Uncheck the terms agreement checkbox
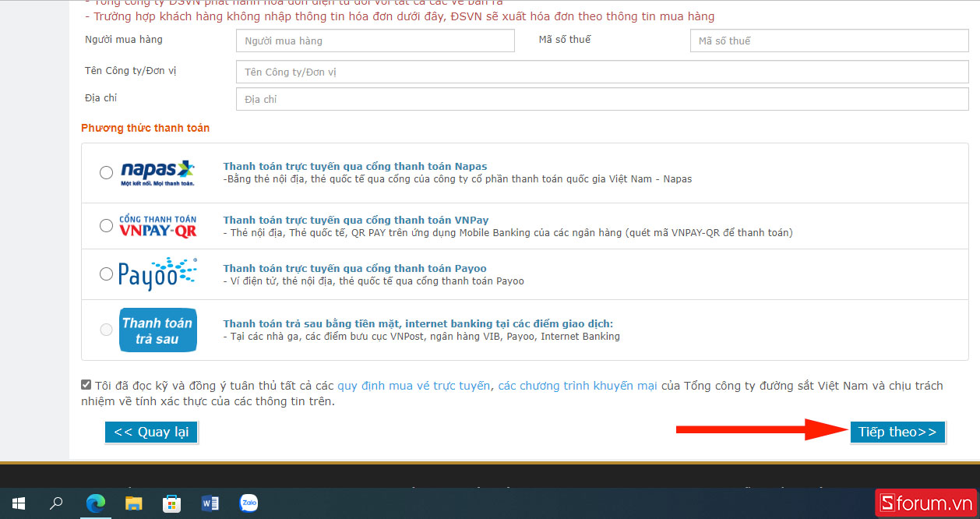 (x=86, y=385)
